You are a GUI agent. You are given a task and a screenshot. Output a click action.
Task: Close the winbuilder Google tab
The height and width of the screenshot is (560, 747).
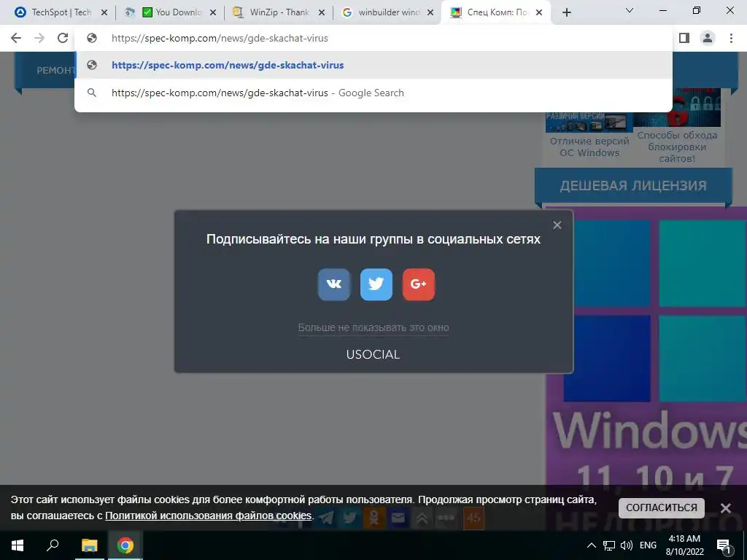(x=430, y=13)
